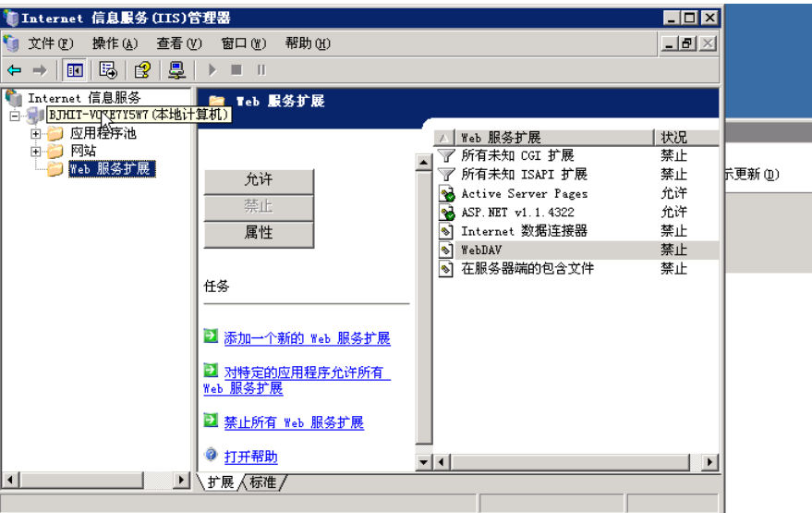Click the 状况 column header
Image resolution: width=812 pixels, height=513 pixels.
click(686, 138)
